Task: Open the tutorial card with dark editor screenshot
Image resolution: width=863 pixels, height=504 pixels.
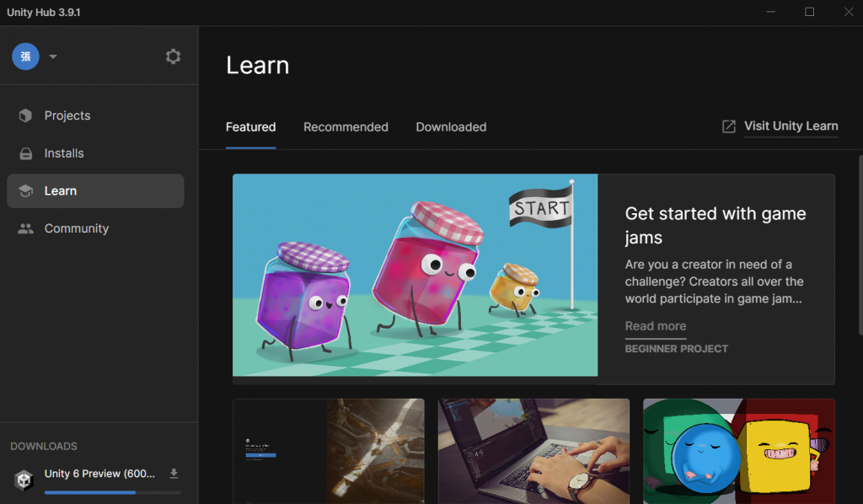Action: (x=329, y=451)
